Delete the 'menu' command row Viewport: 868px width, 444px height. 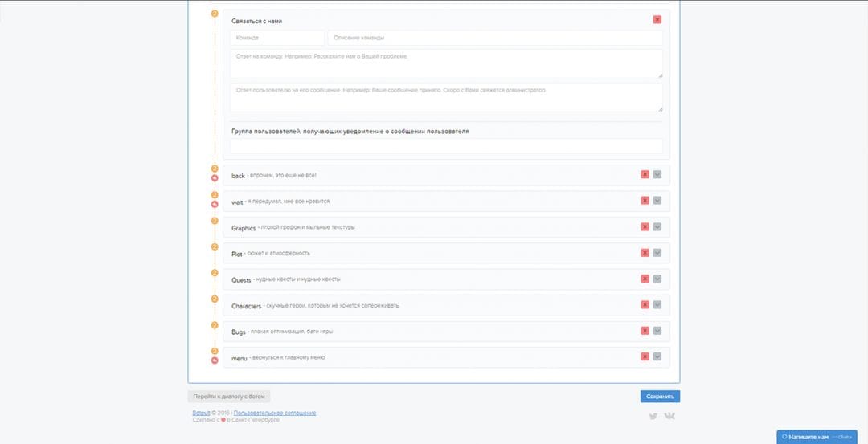[x=645, y=356]
